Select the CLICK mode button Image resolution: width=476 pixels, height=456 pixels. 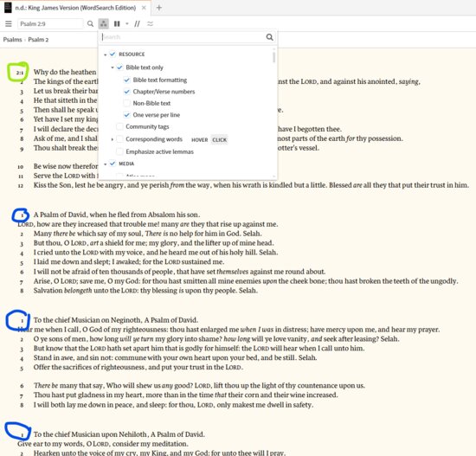(219, 139)
